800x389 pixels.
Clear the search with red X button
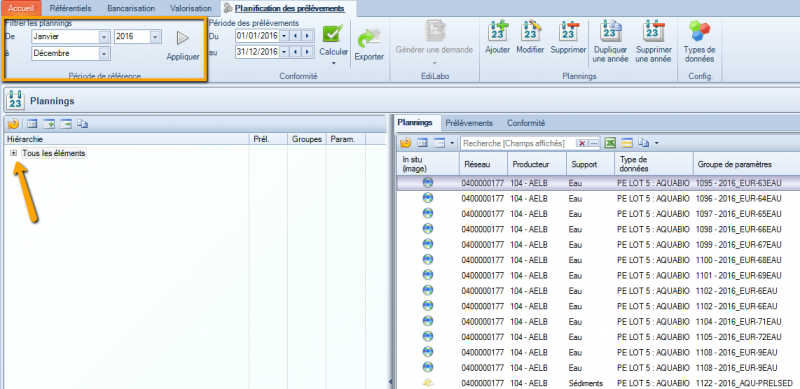tap(582, 144)
